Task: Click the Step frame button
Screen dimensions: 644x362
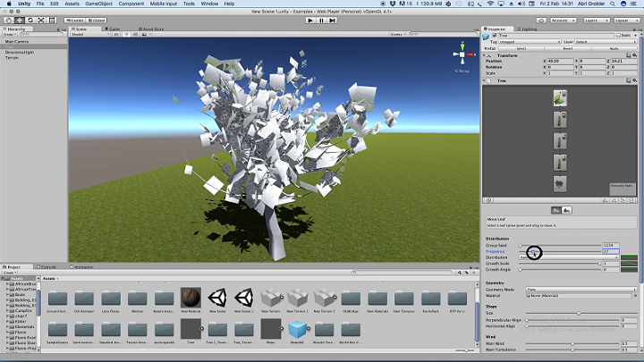Action: click(x=332, y=20)
